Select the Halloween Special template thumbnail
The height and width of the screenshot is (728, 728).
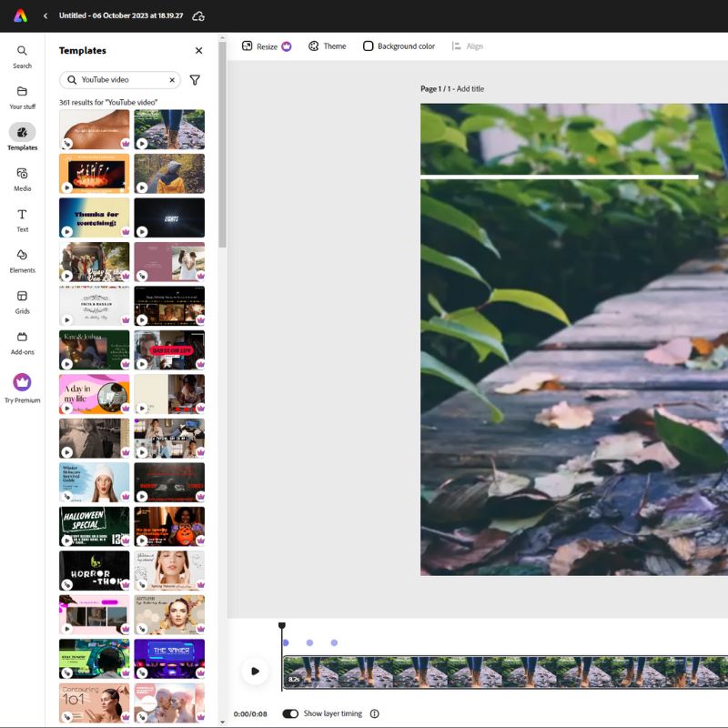95,526
